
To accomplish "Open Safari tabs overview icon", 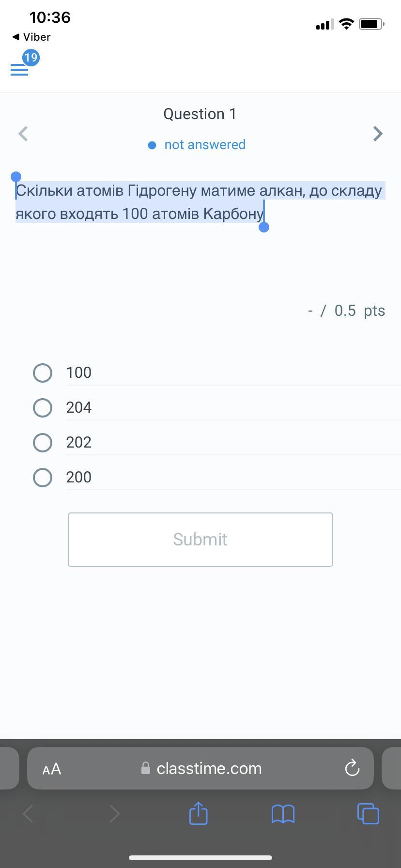I will point(368,813).
